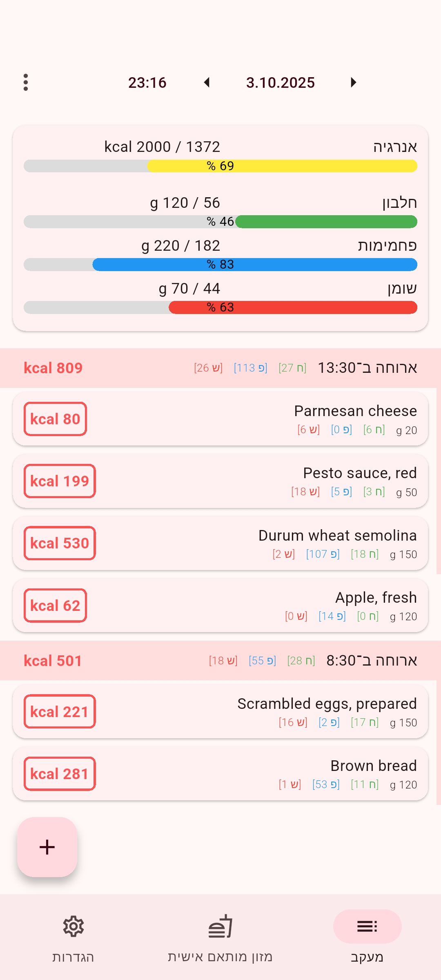Viewport: 441px width, 980px height.
Task: Click the kcal 62 Apple badge
Action: (55, 606)
